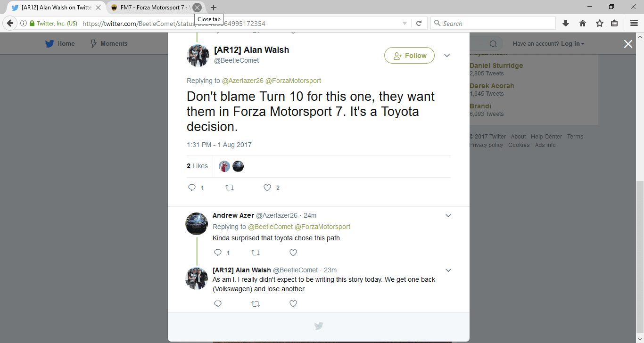Close the tweet overlay with X
The height and width of the screenshot is (343, 644).
tap(628, 44)
